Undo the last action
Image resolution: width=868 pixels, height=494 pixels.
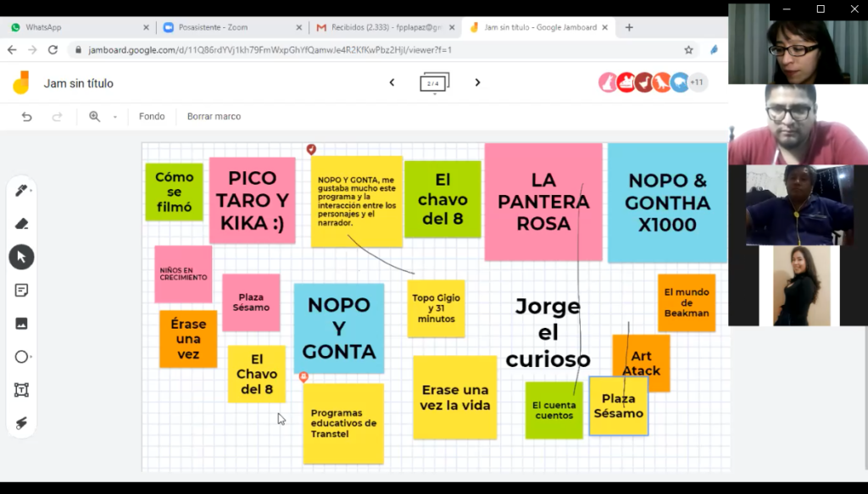click(x=27, y=117)
